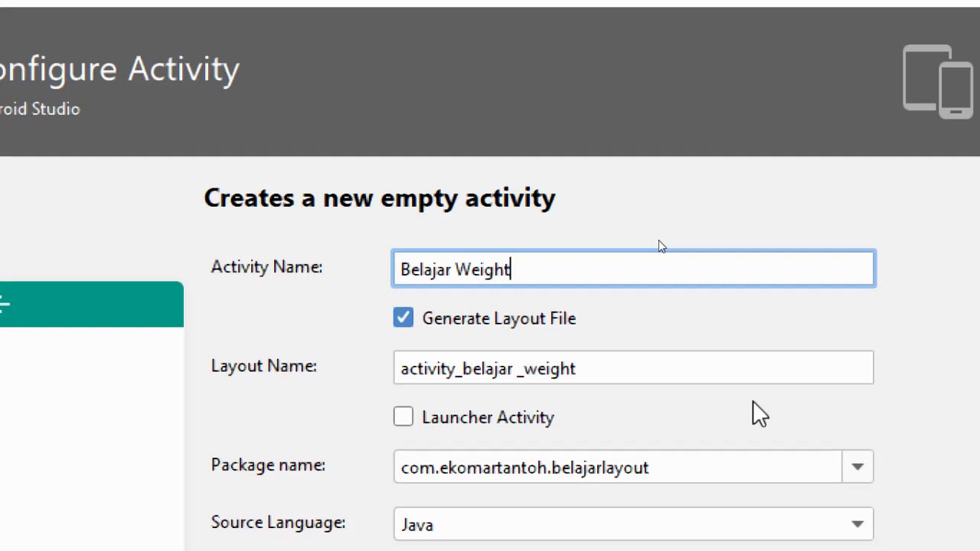This screenshot has height=551, width=980.
Task: Click the 'Source Language:' field label
Action: (x=278, y=523)
